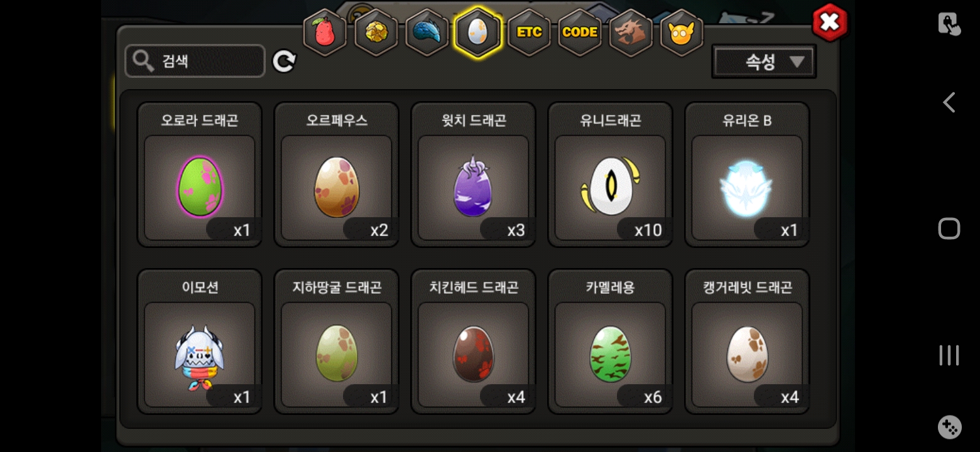Viewport: 980px width, 452px height.
Task: Focus the 검색 search field
Action: click(195, 61)
